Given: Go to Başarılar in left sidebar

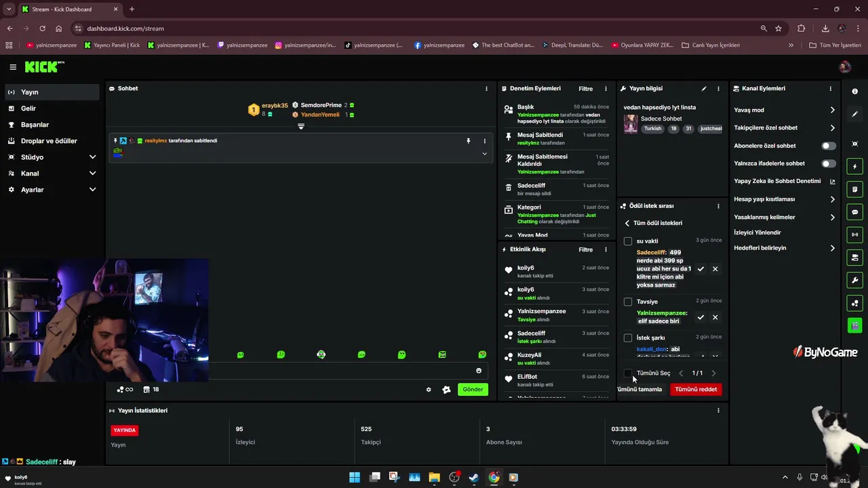Looking at the screenshot, I should pyautogui.click(x=53, y=125).
